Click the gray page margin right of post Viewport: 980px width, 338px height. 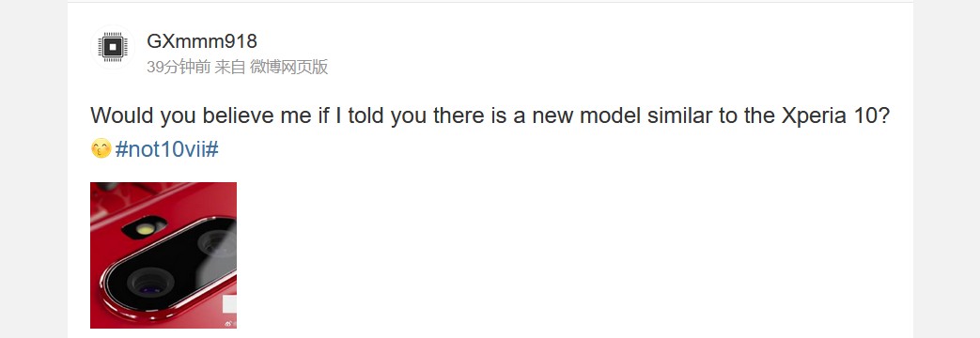pos(946,169)
